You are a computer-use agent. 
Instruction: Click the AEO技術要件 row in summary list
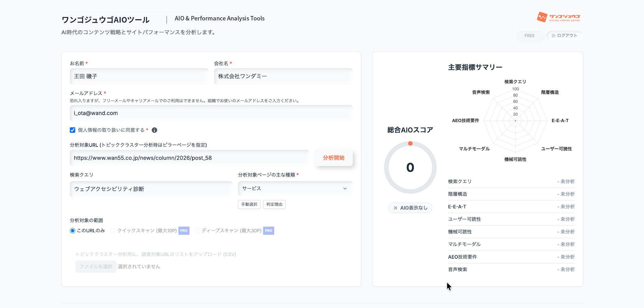511,257
